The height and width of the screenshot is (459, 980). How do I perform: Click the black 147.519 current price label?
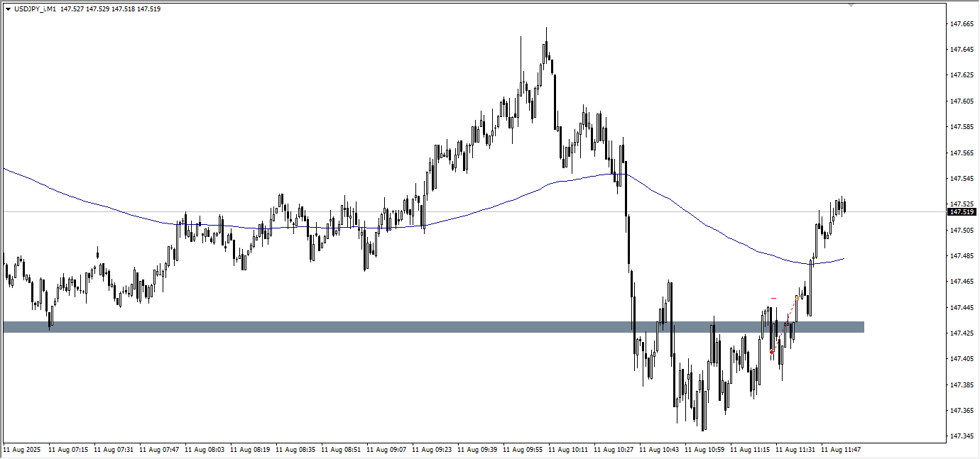click(962, 211)
